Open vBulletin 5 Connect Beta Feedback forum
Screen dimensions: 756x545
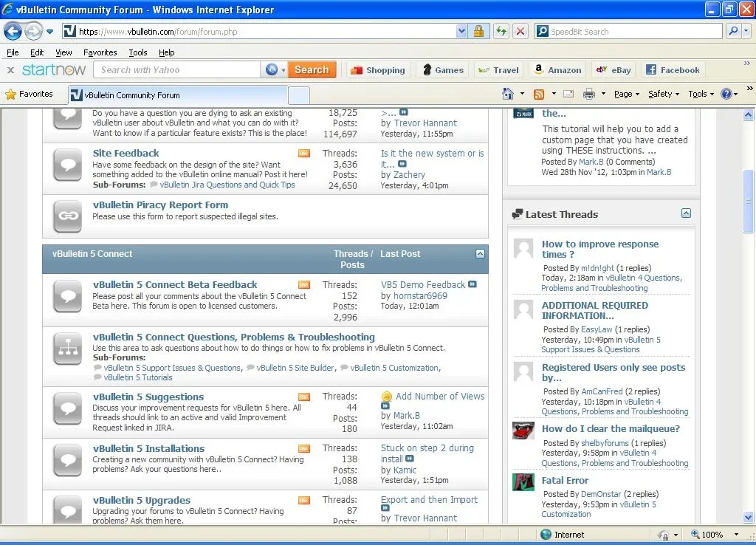coord(175,284)
